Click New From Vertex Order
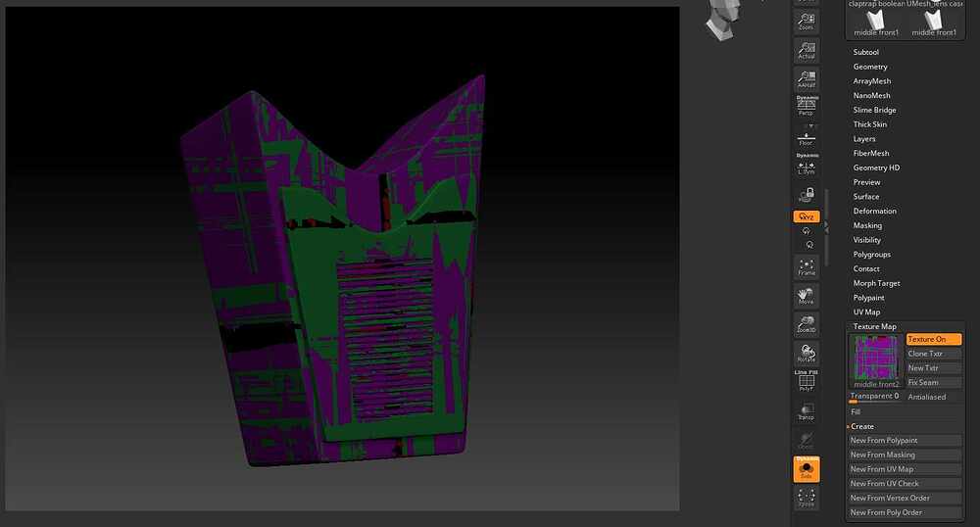Image resolution: width=980 pixels, height=527 pixels. click(905, 498)
